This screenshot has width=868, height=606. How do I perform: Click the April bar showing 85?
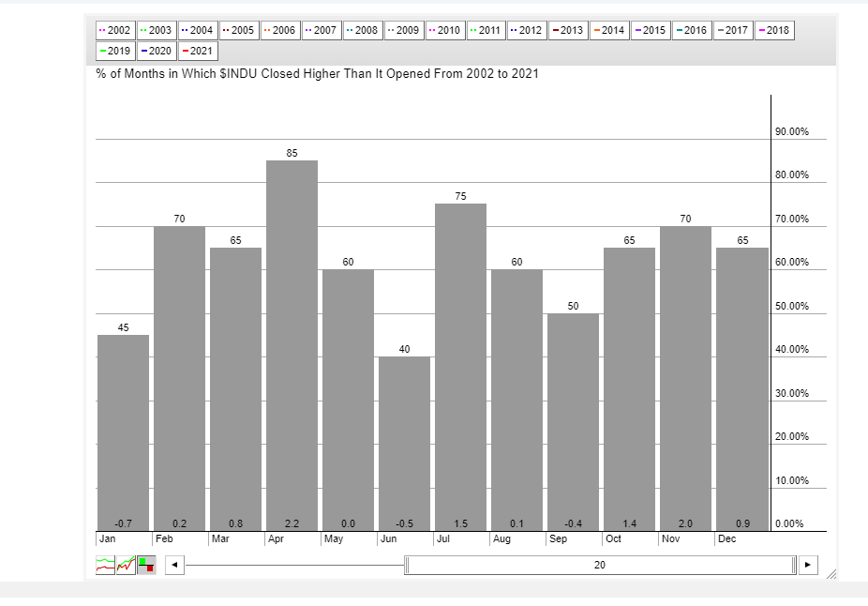click(x=292, y=345)
